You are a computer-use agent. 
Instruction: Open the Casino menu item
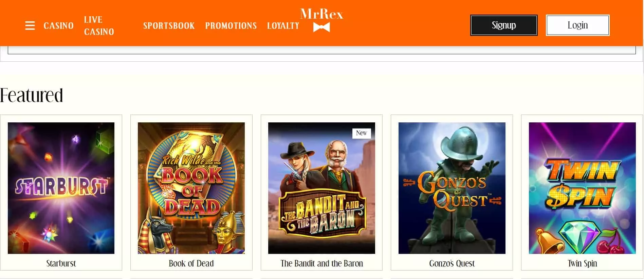coord(58,26)
